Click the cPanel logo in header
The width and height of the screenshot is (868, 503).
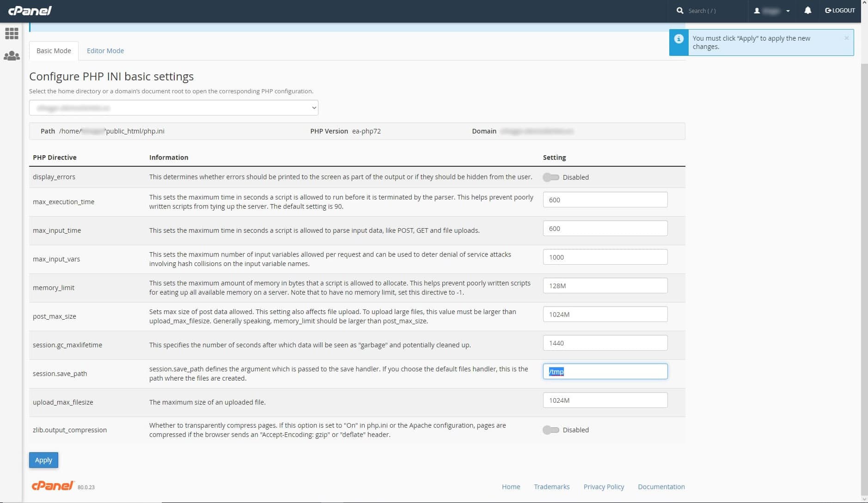tap(30, 11)
